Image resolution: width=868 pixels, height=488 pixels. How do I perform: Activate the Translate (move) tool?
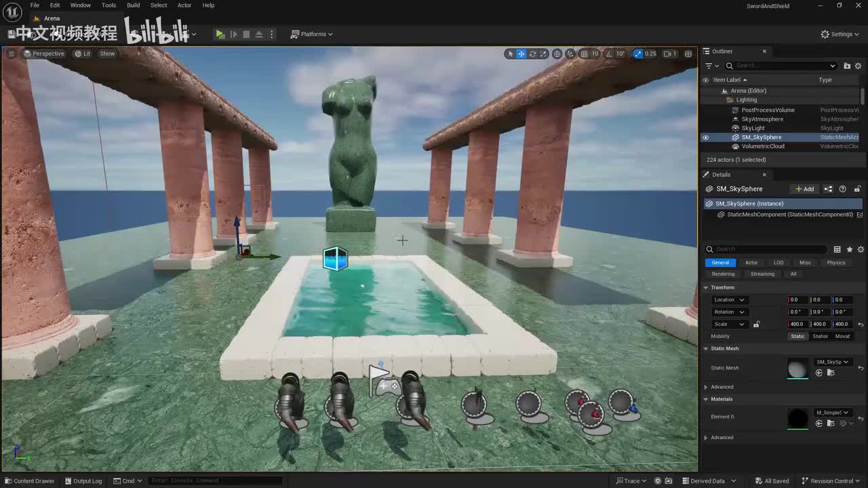click(521, 54)
